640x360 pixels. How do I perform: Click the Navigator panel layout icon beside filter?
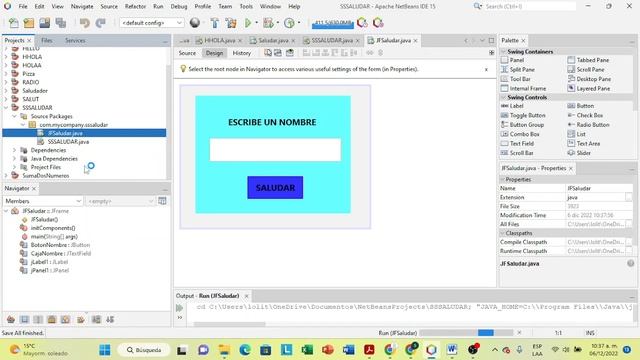click(162, 201)
